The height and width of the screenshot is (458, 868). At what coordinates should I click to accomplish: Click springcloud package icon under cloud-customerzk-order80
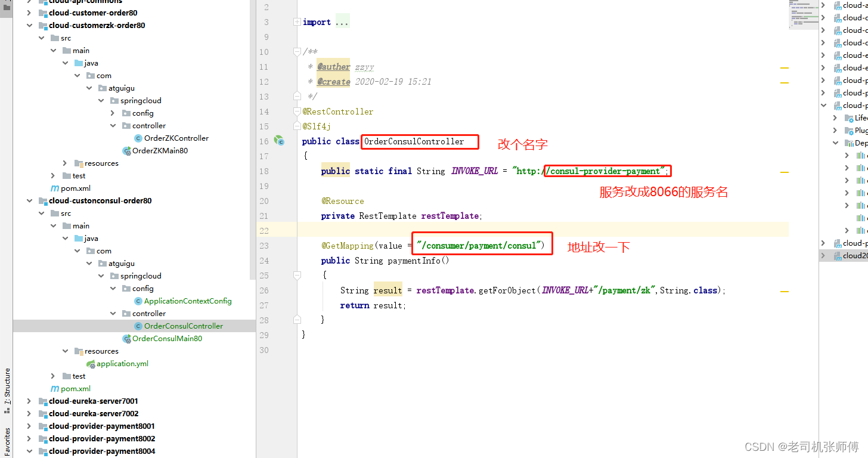point(114,101)
